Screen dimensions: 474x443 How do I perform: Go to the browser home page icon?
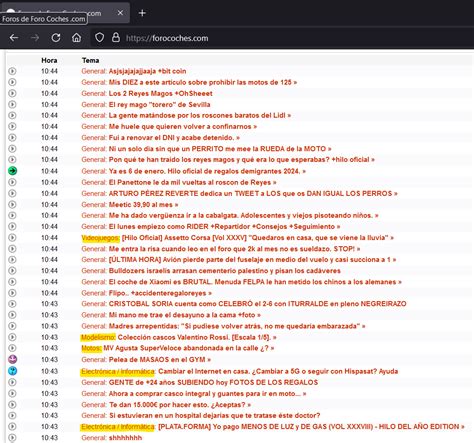click(x=77, y=38)
